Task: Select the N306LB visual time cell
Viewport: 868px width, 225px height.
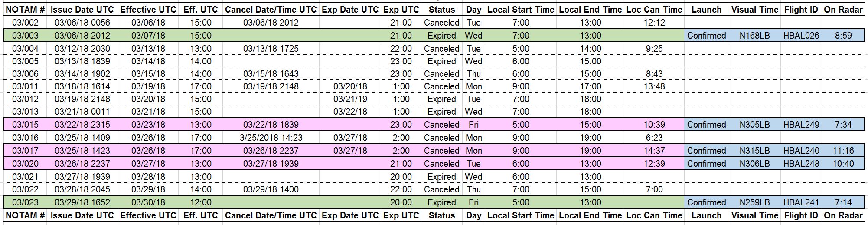Action: click(x=754, y=164)
